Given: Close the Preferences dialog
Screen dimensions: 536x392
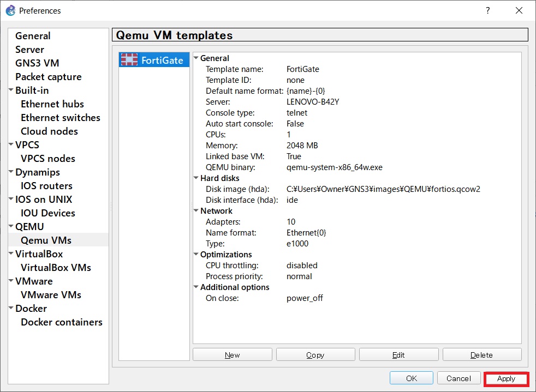Looking at the screenshot, I should pos(519,10).
